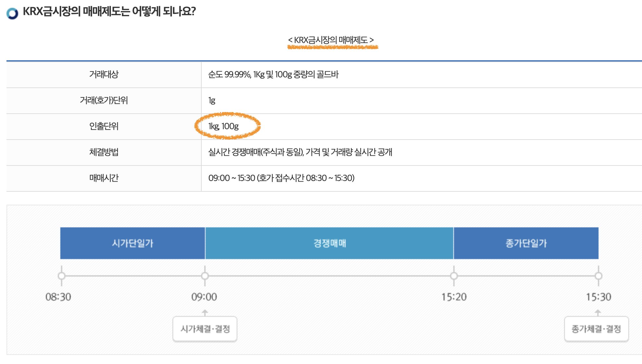Viewport: 642px width, 364px height.
Task: Click the blue circle bullet icon beside heading
Action: point(12,13)
